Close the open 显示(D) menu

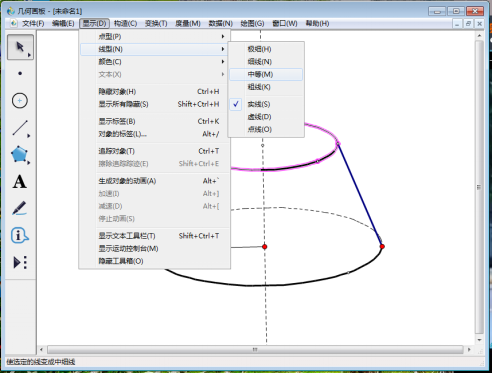tap(95, 24)
